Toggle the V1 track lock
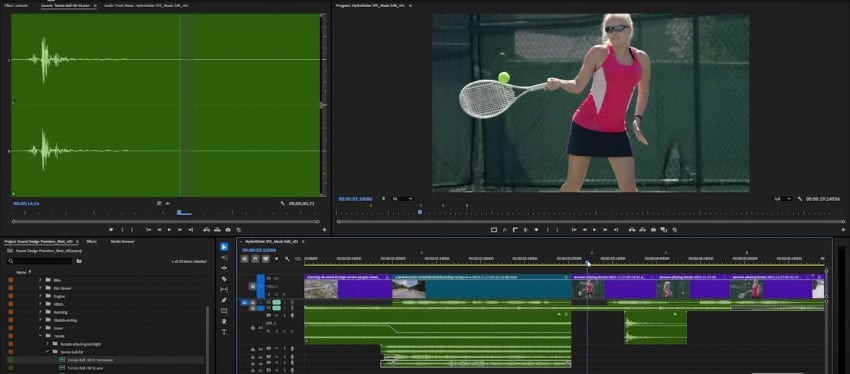The image size is (850, 374). coord(253,286)
